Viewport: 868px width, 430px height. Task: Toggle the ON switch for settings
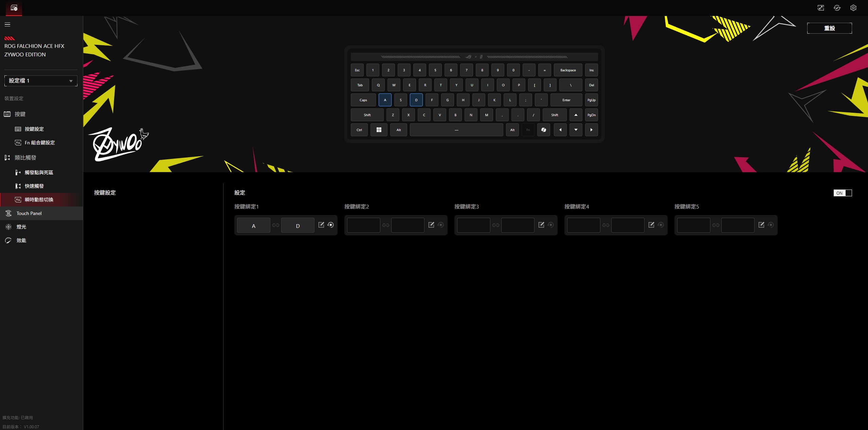coord(843,193)
